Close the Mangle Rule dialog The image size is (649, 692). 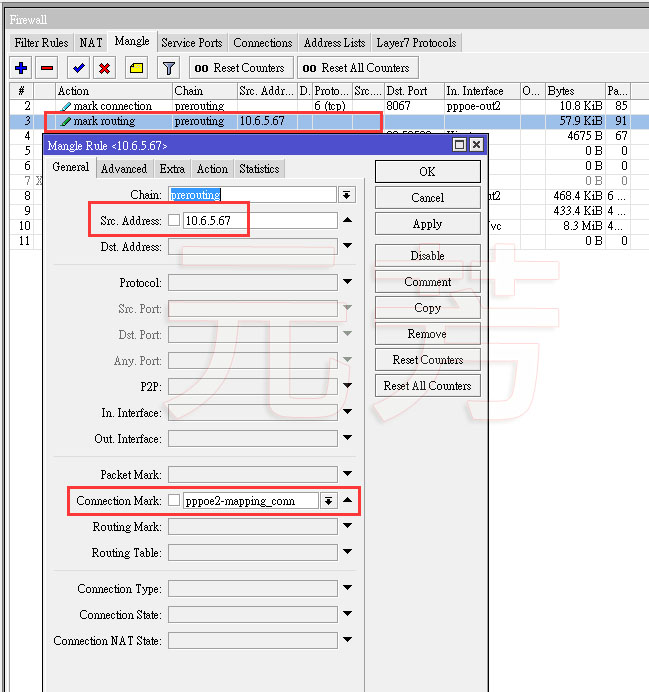(x=476, y=145)
